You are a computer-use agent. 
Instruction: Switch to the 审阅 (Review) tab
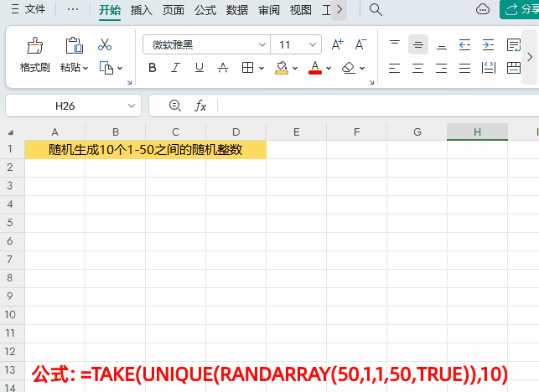click(269, 10)
